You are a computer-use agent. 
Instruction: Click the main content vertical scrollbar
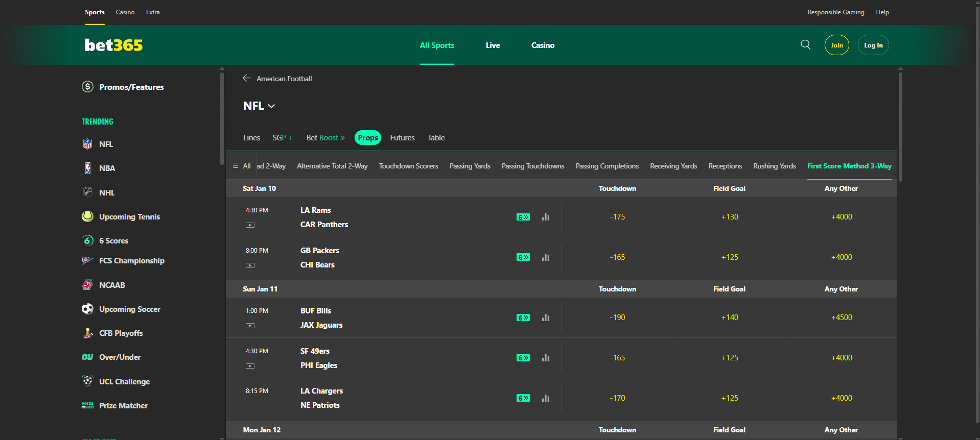pyautogui.click(x=900, y=127)
